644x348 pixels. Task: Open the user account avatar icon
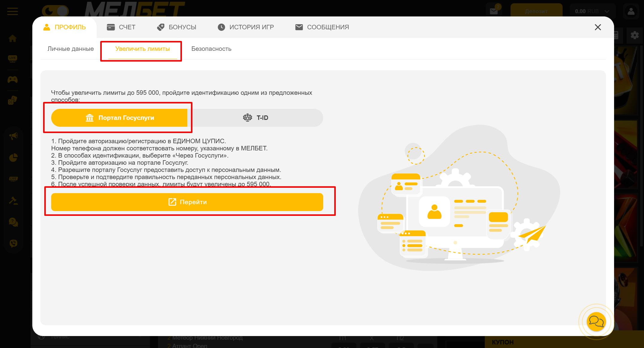pyautogui.click(x=631, y=11)
